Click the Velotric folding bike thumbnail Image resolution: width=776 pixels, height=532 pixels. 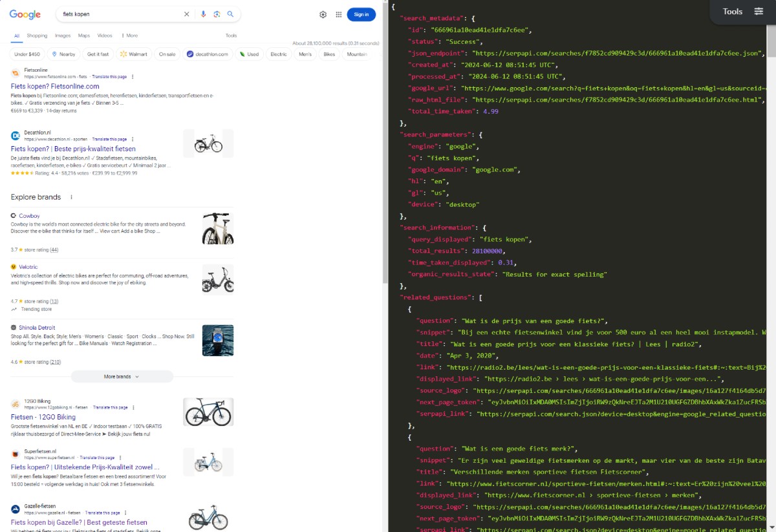218,280
